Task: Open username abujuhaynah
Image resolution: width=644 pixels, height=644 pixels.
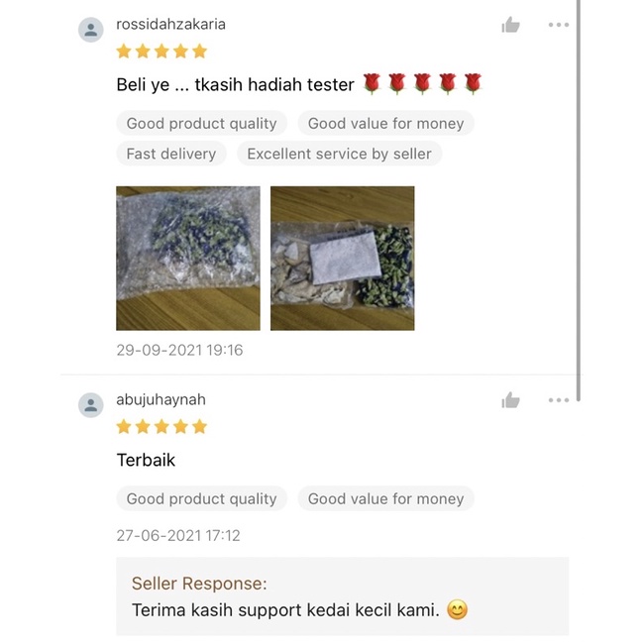Action: (161, 399)
